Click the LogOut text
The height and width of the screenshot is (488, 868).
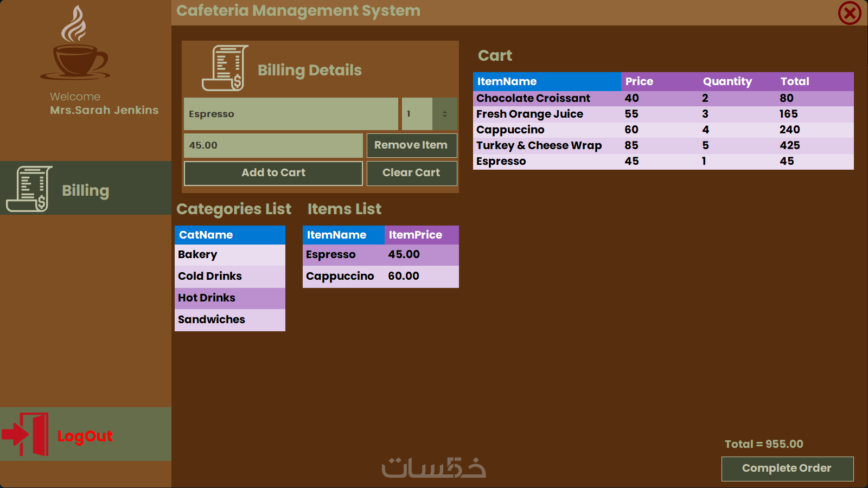click(85, 436)
